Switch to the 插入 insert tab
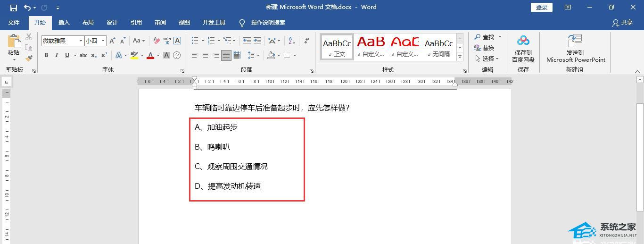Image resolution: width=644 pixels, height=244 pixels. click(64, 23)
